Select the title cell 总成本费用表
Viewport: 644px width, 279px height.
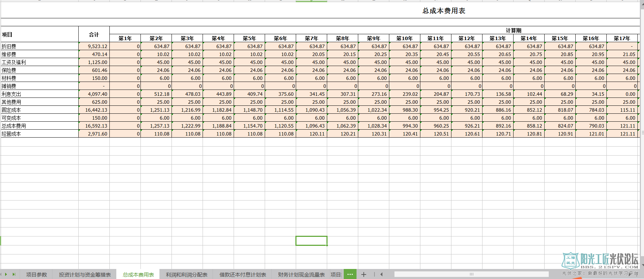pyautogui.click(x=444, y=11)
